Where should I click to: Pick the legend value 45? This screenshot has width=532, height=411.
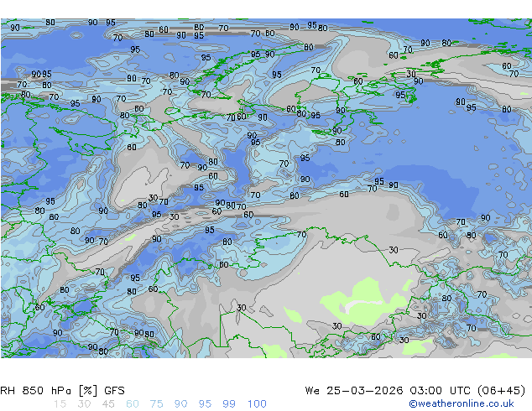[x=108, y=404]
